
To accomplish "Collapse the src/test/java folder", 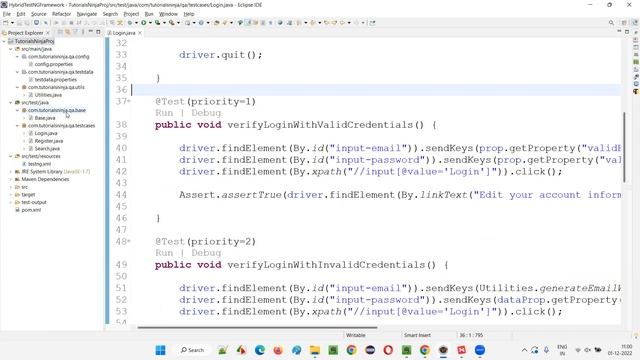I will pos(11,102).
